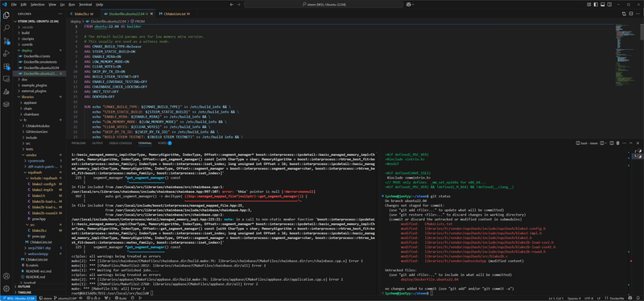Open the Search view in activity bar
The height and width of the screenshot is (301, 644).
pos(6,28)
